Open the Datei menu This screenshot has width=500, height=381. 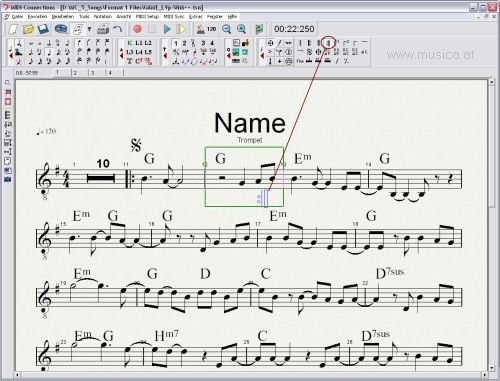point(17,16)
